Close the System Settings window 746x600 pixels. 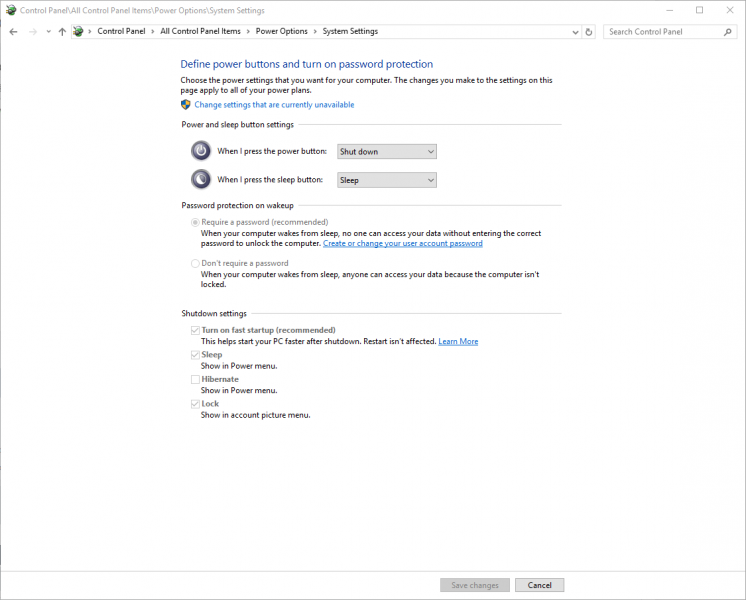pyautogui.click(x=730, y=10)
